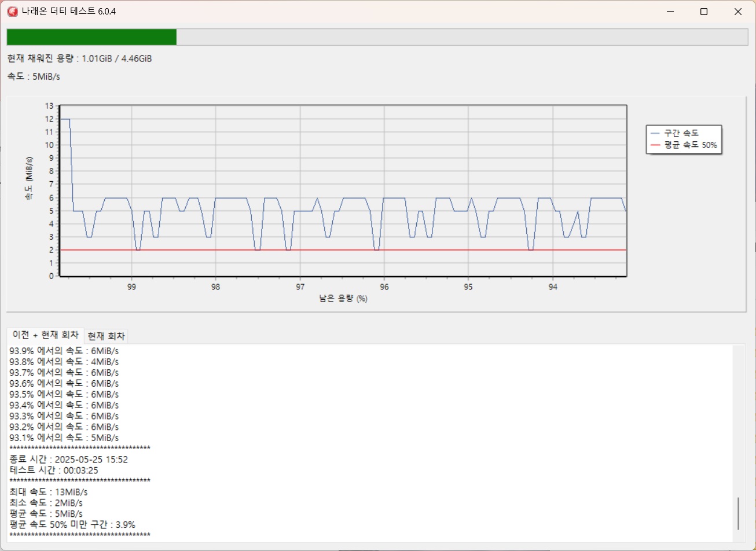Click the 남은 용량 (%) x-axis title
This screenshot has width=756, height=551.
(x=343, y=299)
